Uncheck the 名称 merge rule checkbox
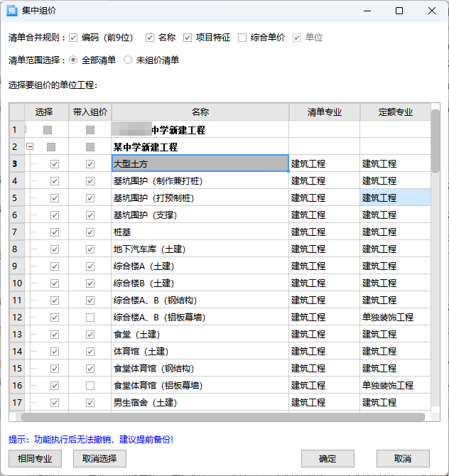Image resolution: width=449 pixels, height=476 pixels. (150, 38)
